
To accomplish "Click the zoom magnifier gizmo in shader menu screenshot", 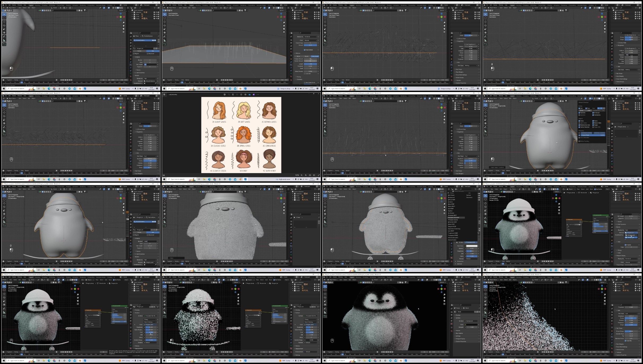I will pos(444,204).
